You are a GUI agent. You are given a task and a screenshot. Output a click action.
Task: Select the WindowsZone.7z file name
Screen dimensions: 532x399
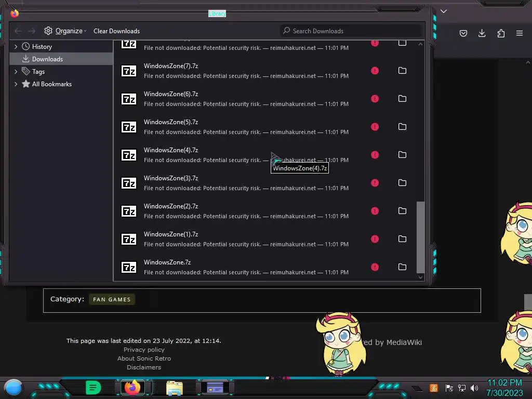coord(167,262)
